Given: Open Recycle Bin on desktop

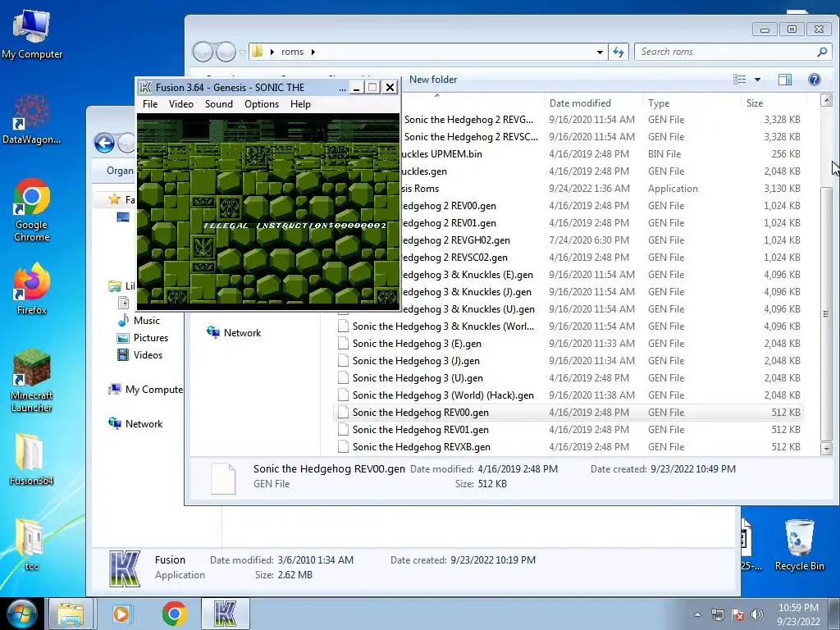Looking at the screenshot, I should [x=799, y=545].
